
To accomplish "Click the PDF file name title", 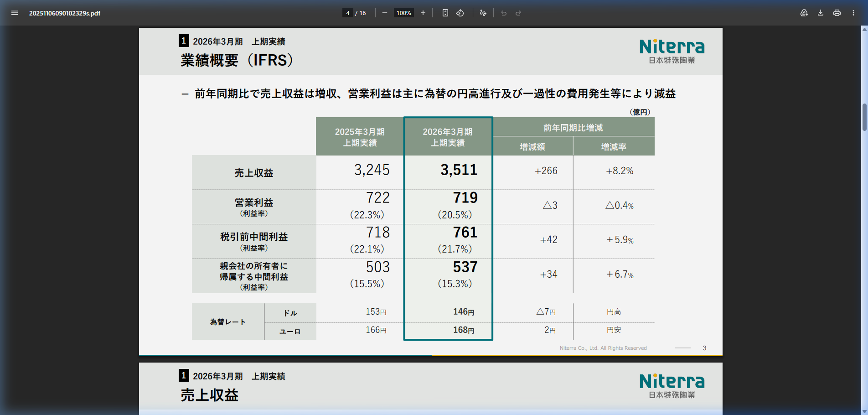I will [x=65, y=13].
